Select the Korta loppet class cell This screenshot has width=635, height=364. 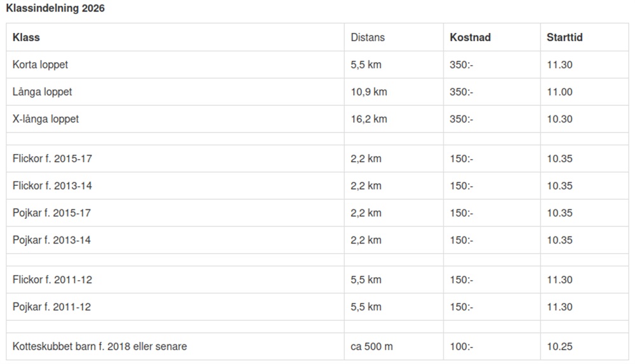tap(40, 65)
